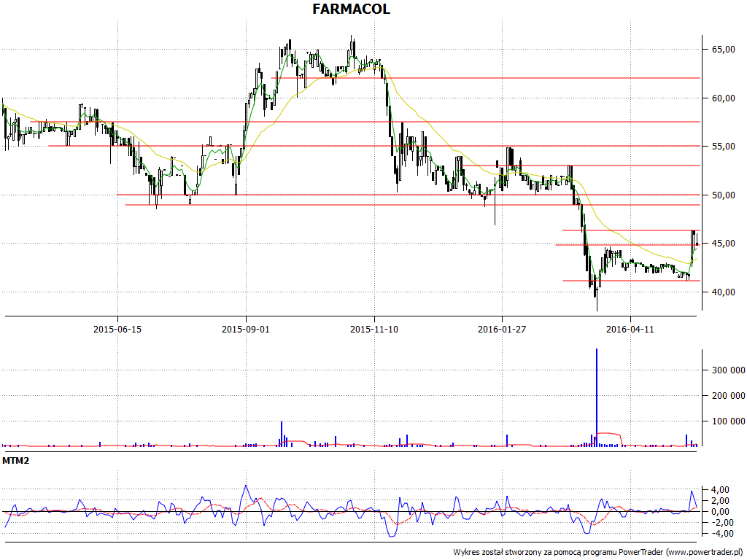The height and width of the screenshot is (560, 747).
Task: Click the PowerTrader credit text at bottom
Action: click(599, 553)
